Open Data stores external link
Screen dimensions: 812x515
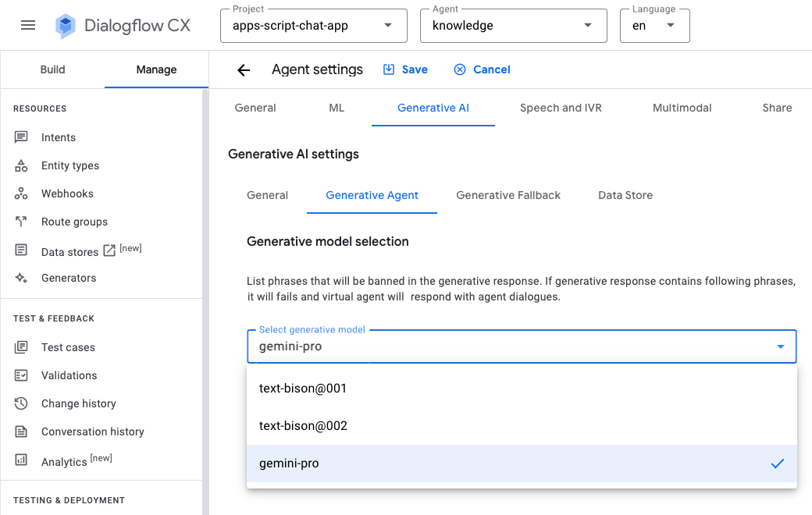point(109,250)
